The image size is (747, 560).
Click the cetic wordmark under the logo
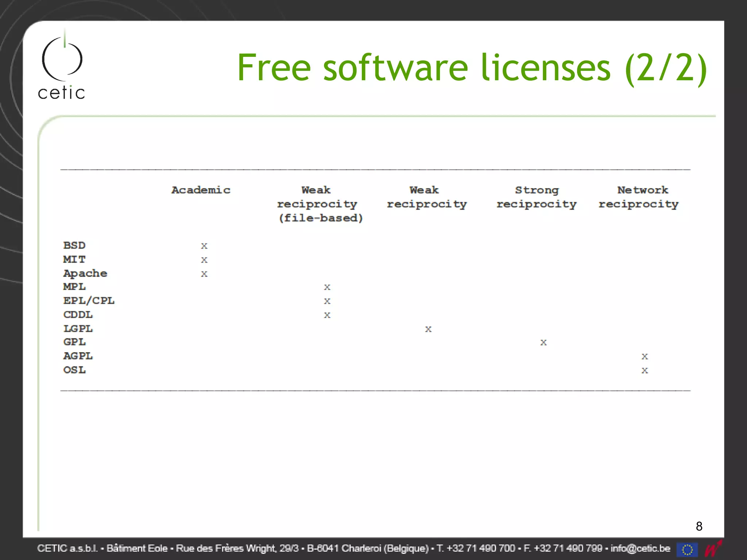[x=62, y=93]
